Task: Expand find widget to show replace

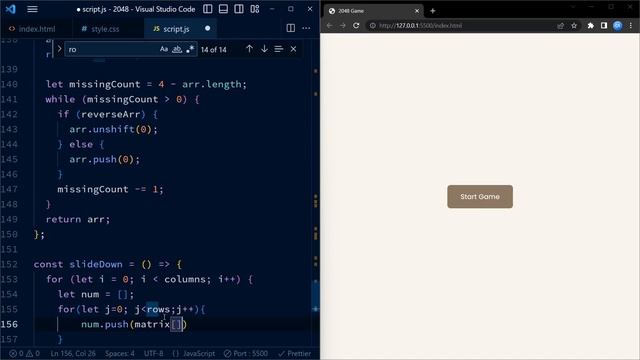Action: 59,49
